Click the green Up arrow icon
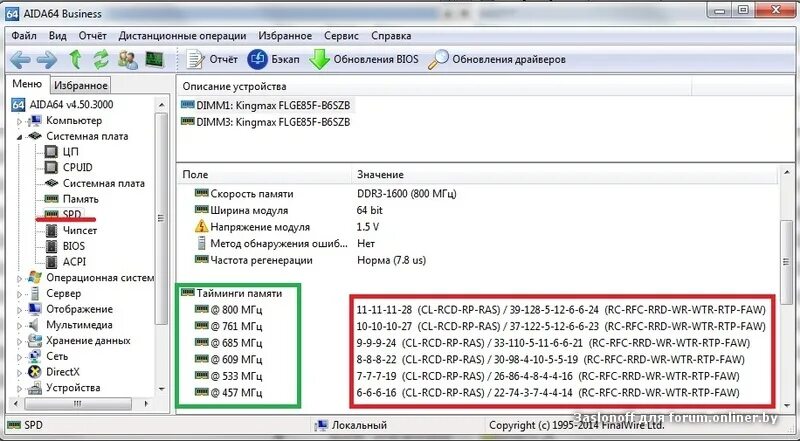Screen dimensions: 800x441 coord(75,60)
